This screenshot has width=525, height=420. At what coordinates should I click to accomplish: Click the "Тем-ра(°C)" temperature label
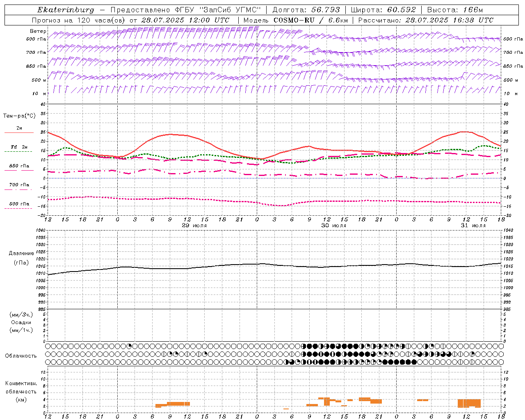pyautogui.click(x=19, y=116)
